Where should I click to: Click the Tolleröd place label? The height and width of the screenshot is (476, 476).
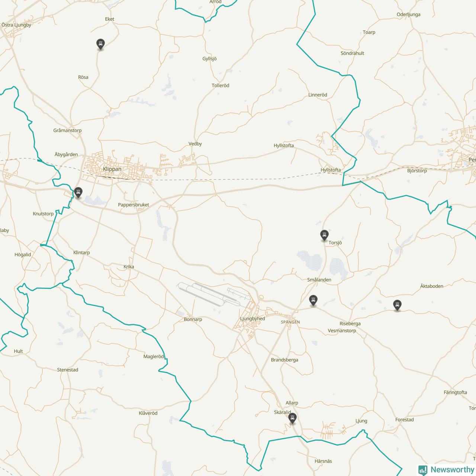[x=221, y=86]
